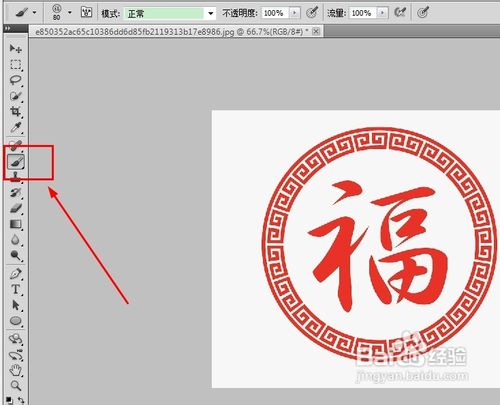This screenshot has width=500, height=405.
Task: Expand the tool preset dropdown arrow
Action: [x=35, y=13]
